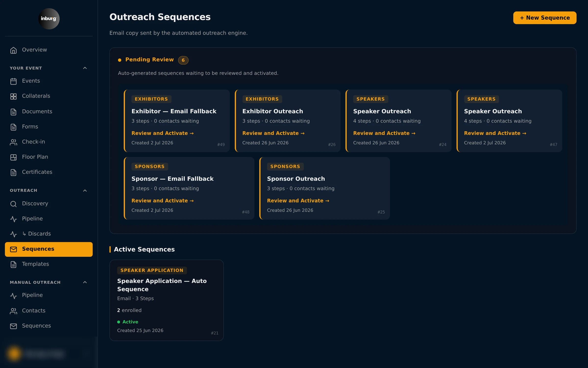The image size is (588, 368).
Task: Click the Pending Review heading
Action: click(x=149, y=59)
